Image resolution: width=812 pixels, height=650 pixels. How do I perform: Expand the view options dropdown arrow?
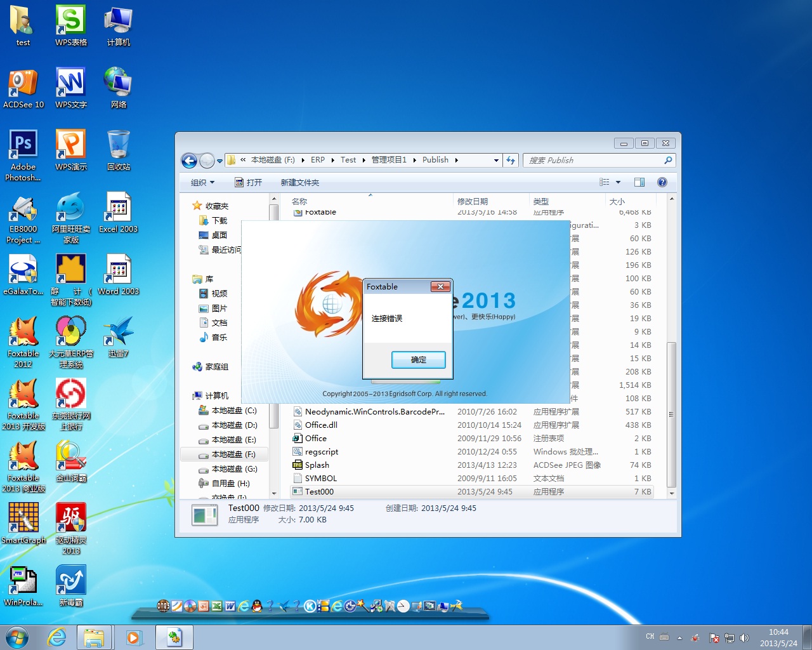point(618,182)
